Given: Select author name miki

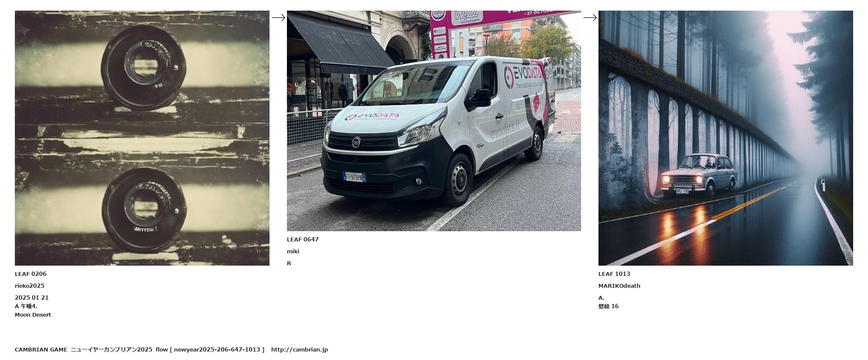Looking at the screenshot, I should tap(293, 252).
